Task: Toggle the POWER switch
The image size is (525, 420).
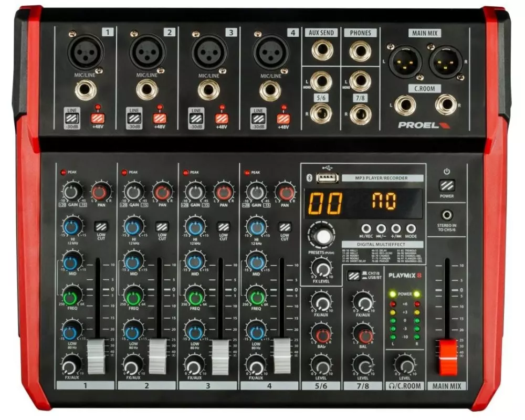Action: [x=447, y=185]
